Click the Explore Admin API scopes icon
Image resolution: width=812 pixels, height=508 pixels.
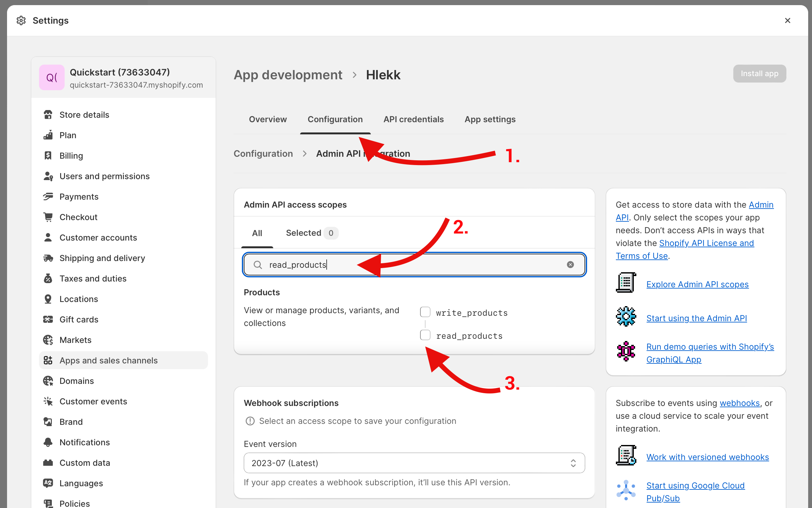coord(624,283)
